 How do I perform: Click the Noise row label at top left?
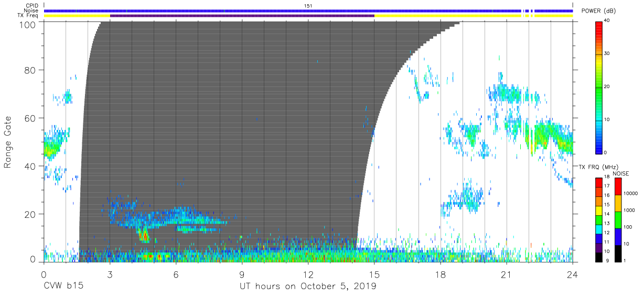pyautogui.click(x=30, y=10)
